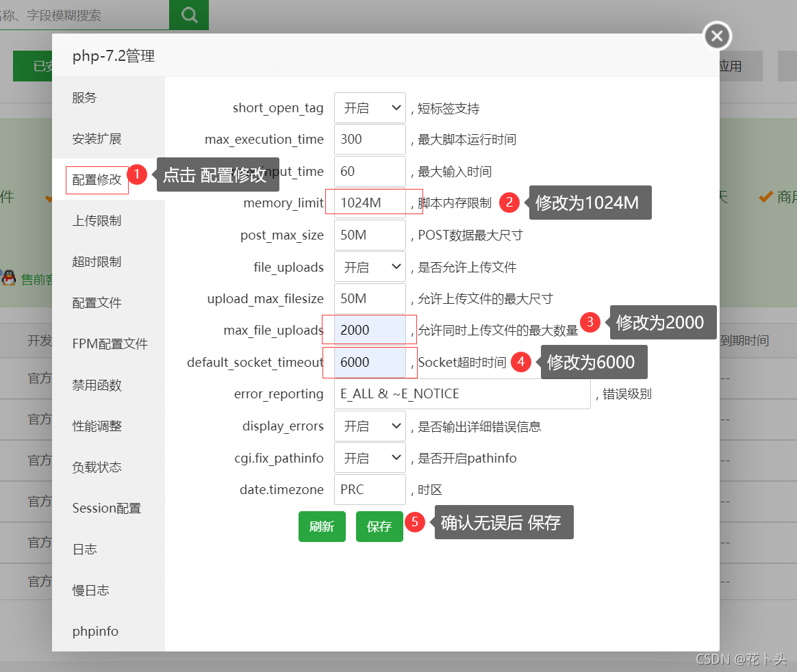This screenshot has height=672, width=797.
Task: Click the max_file_uploads input field
Action: coord(370,330)
